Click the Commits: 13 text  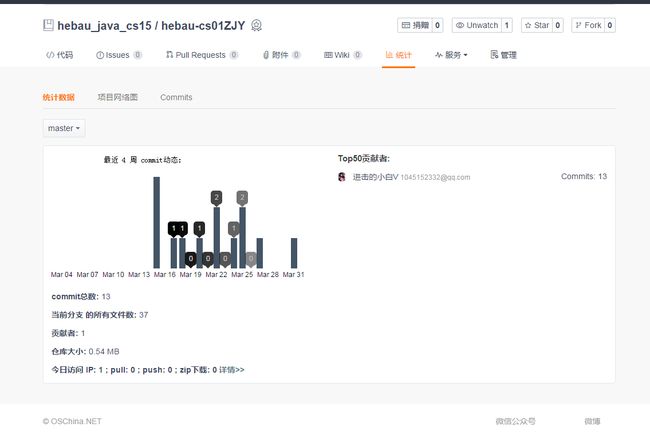point(584,176)
